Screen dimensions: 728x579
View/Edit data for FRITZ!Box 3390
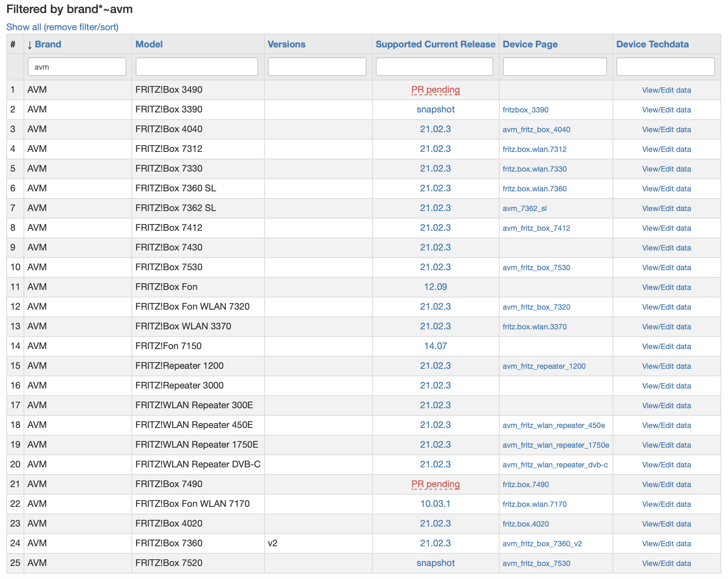point(666,110)
